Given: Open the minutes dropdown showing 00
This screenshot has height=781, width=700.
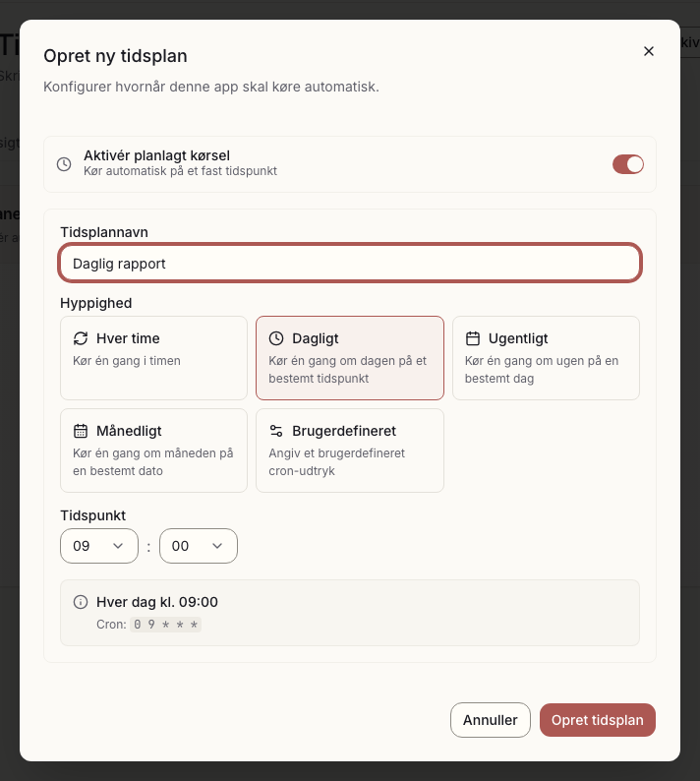Looking at the screenshot, I should tap(199, 546).
